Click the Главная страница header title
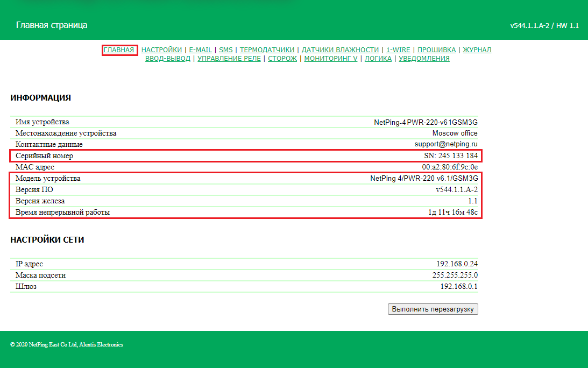 pos(52,25)
